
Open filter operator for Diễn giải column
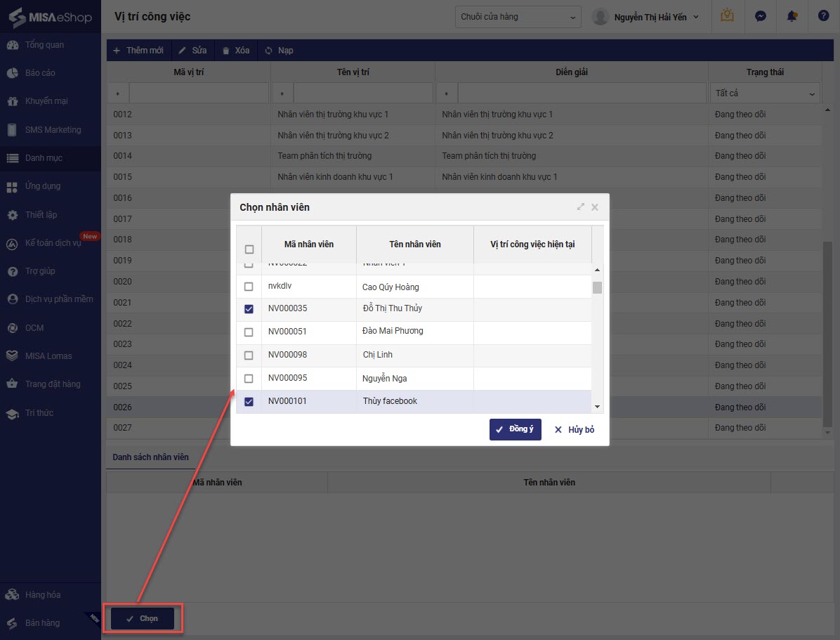pyautogui.click(x=446, y=94)
